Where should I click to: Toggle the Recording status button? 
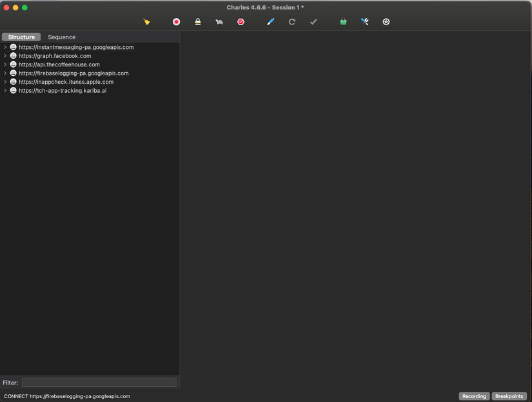(474, 396)
